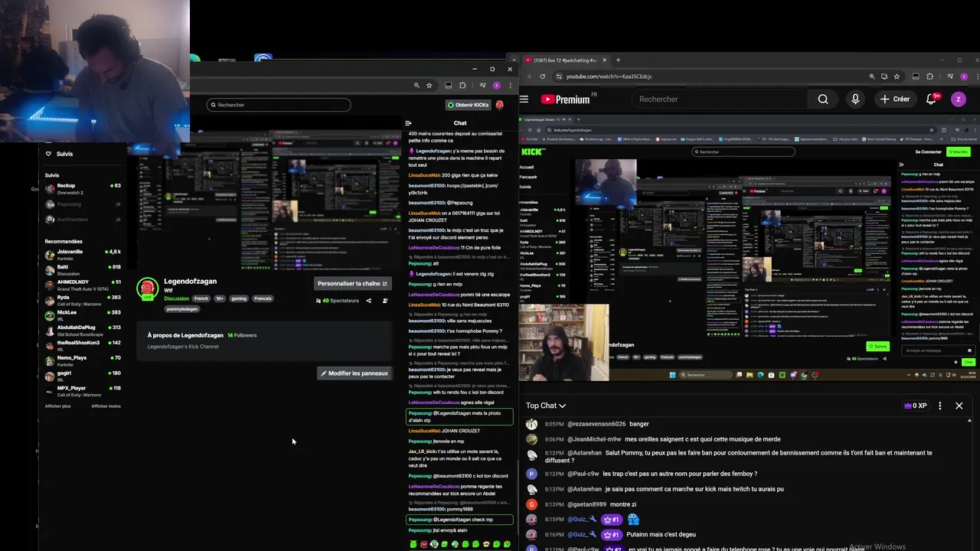Viewport: 980px width, 551px height.
Task: Open Extensions in the Kick browser window
Action: [x=462, y=86]
